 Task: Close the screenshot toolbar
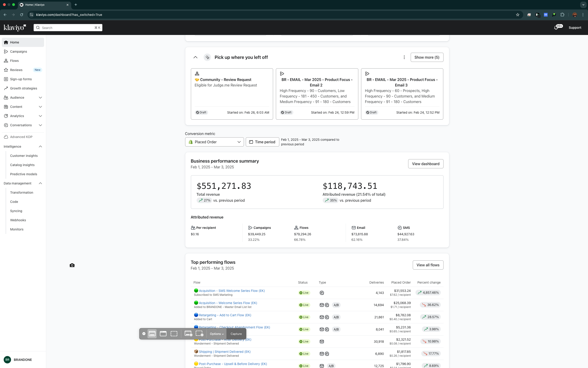click(x=144, y=334)
